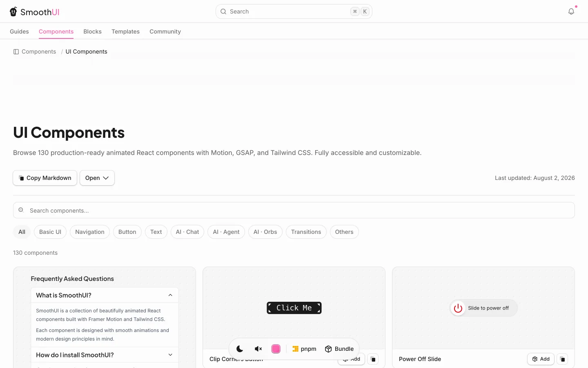The image size is (588, 368).
Task: Click the UI Components breadcrumb
Action: [x=86, y=52]
